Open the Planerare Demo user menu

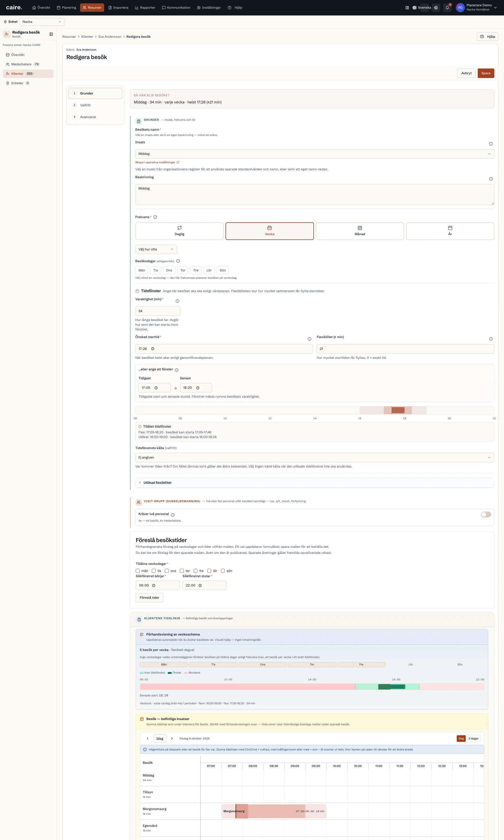(476, 7)
